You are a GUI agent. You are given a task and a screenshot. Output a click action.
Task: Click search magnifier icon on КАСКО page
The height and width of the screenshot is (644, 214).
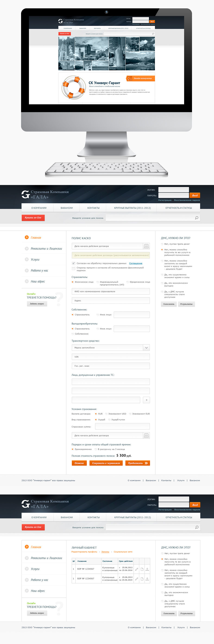click(x=197, y=218)
